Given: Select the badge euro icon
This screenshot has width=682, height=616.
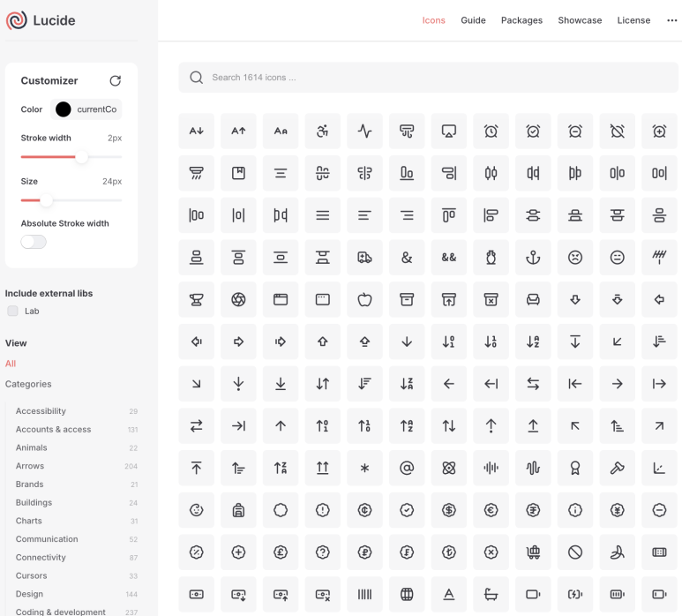Looking at the screenshot, I should click(x=491, y=510).
